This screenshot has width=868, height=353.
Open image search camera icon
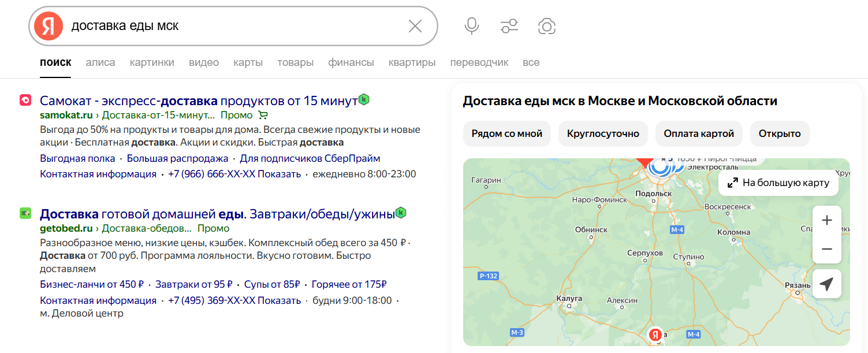coord(547,26)
